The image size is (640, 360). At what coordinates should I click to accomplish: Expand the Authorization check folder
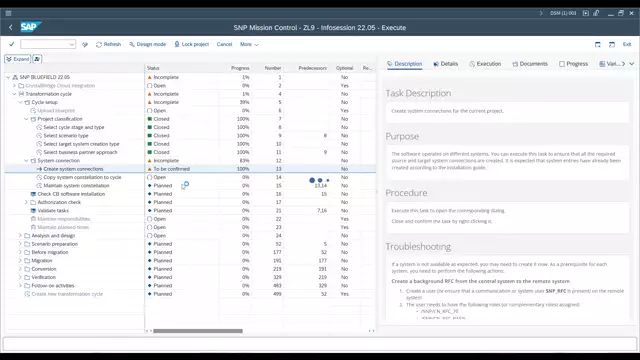[x=27, y=202]
